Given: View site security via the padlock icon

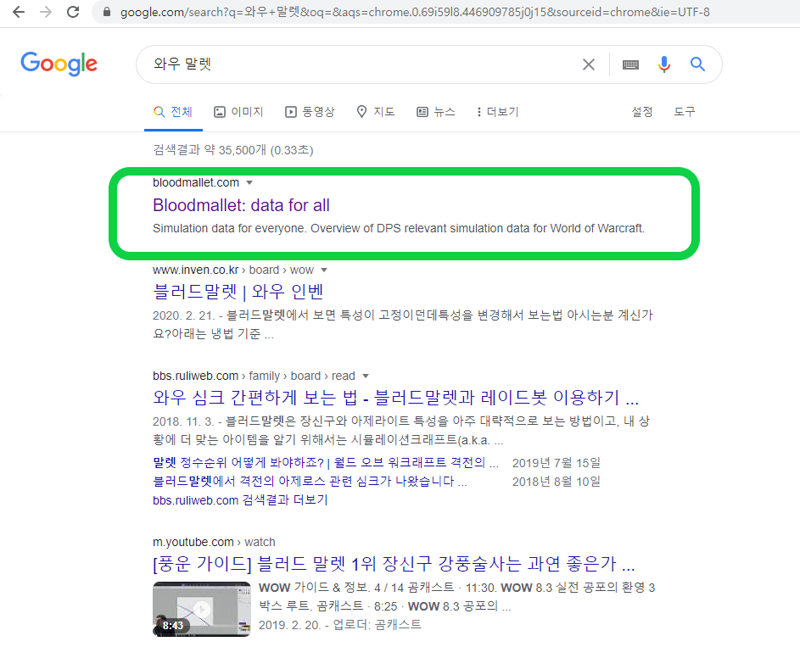Looking at the screenshot, I should pos(107,12).
